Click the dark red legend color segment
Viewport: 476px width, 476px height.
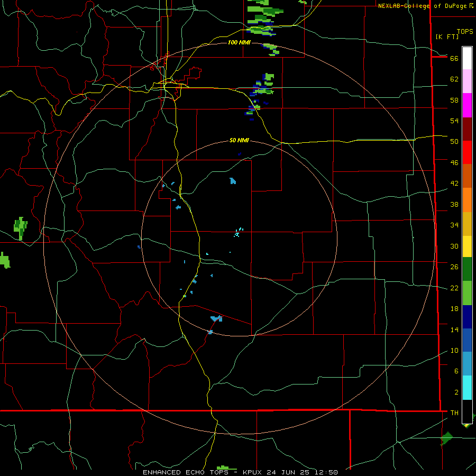pyautogui.click(x=467, y=129)
